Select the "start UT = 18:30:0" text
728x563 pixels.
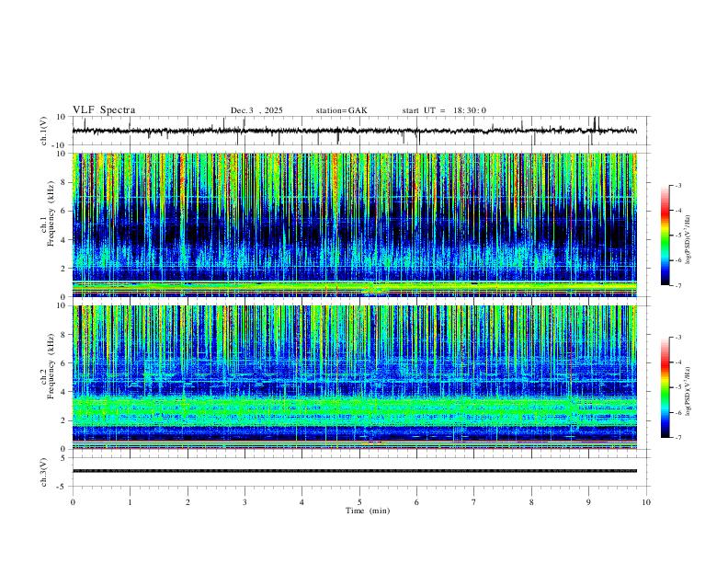tap(444, 110)
